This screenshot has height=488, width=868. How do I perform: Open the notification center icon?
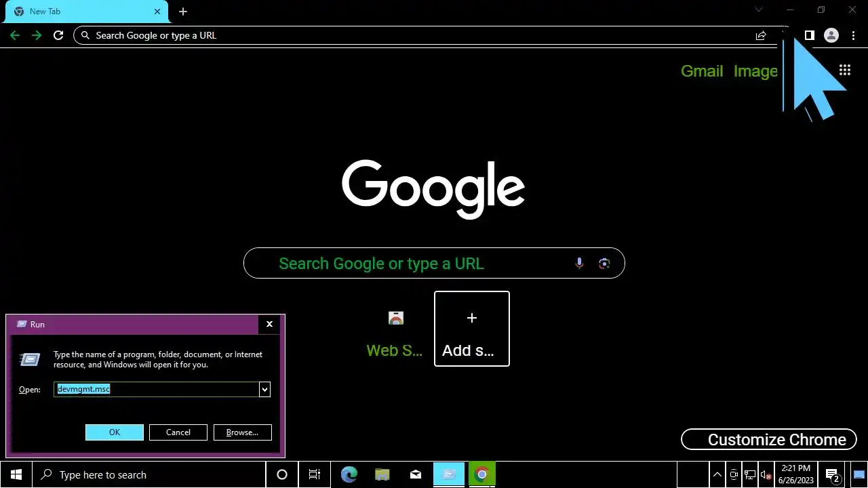click(833, 474)
